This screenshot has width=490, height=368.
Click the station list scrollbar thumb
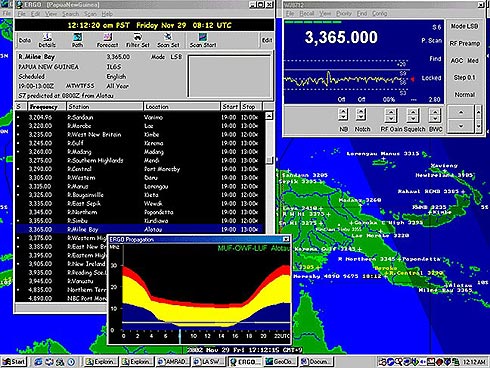269,160
